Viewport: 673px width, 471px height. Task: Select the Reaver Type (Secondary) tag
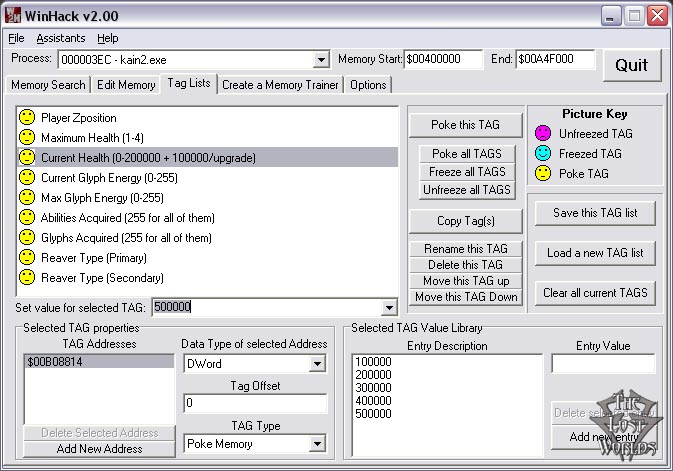coord(208,277)
